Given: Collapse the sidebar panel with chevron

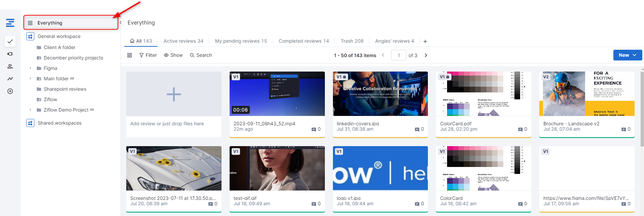Looking at the screenshot, I should click(x=121, y=23).
